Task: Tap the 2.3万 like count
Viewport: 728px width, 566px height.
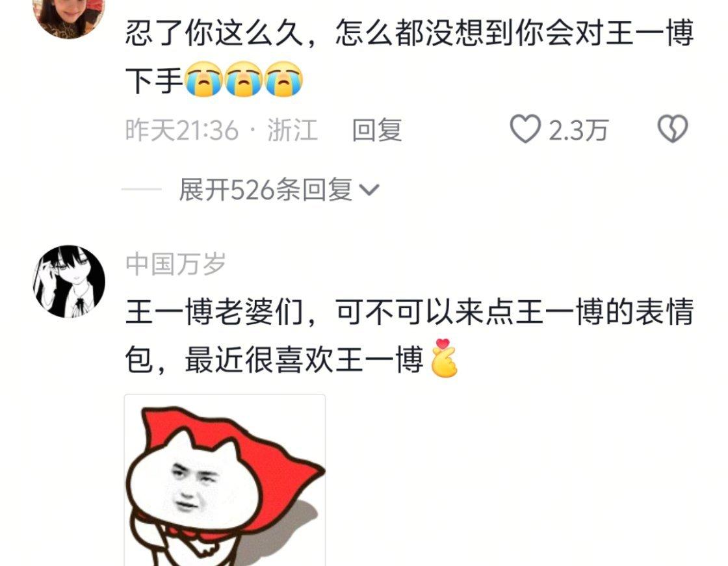Action: pyautogui.click(x=578, y=130)
